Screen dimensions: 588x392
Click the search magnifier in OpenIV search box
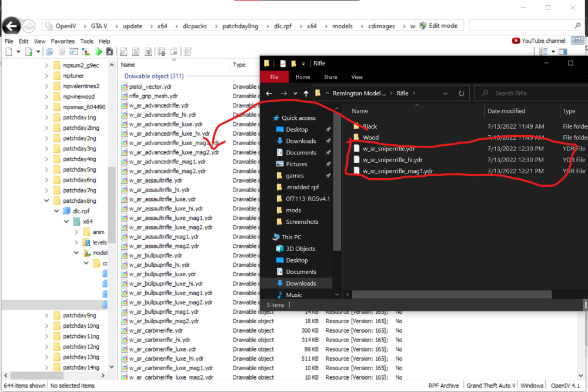[x=577, y=25]
